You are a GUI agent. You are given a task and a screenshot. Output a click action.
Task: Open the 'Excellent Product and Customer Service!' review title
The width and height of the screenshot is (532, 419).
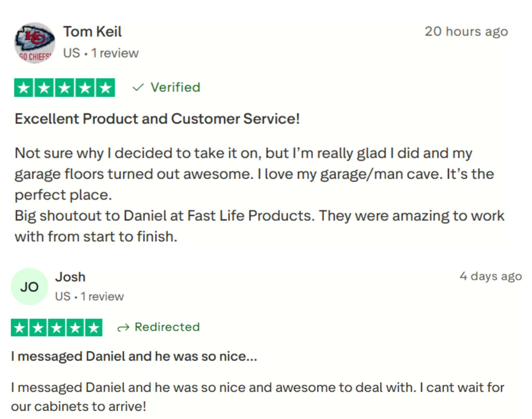click(157, 119)
